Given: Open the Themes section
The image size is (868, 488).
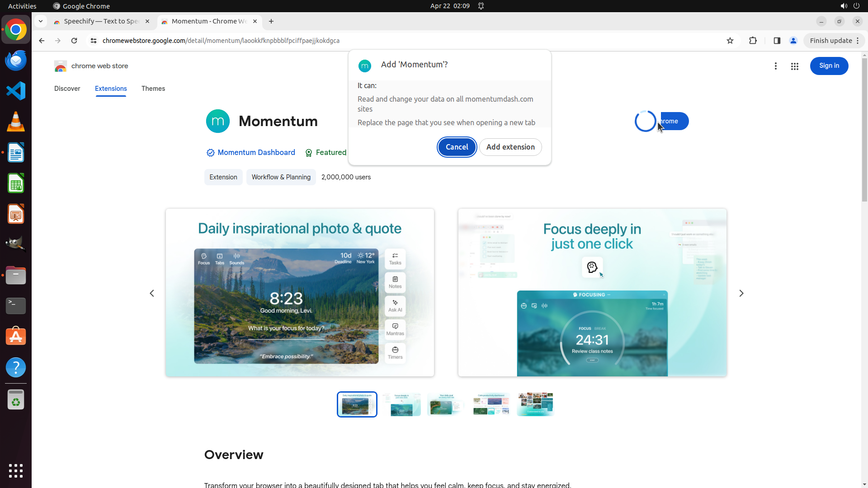Looking at the screenshot, I should pos(153,89).
